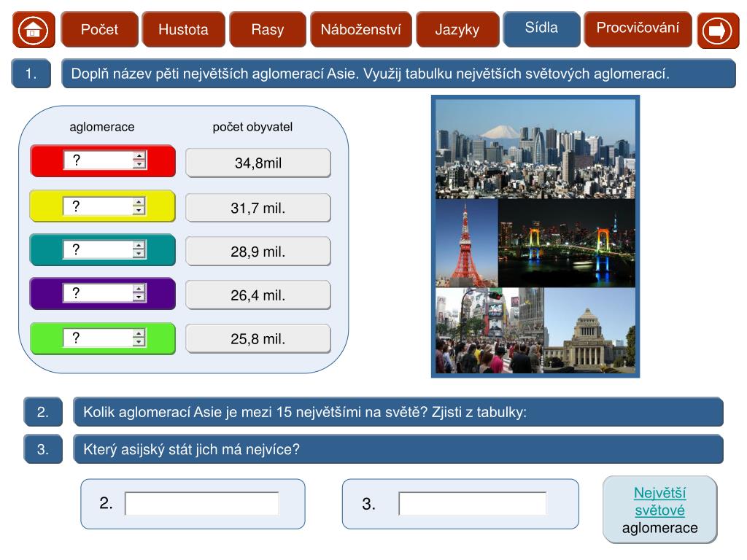This screenshot has height=560, width=747.
Task: Click the počet obyvatel column header
Action: pos(252,127)
